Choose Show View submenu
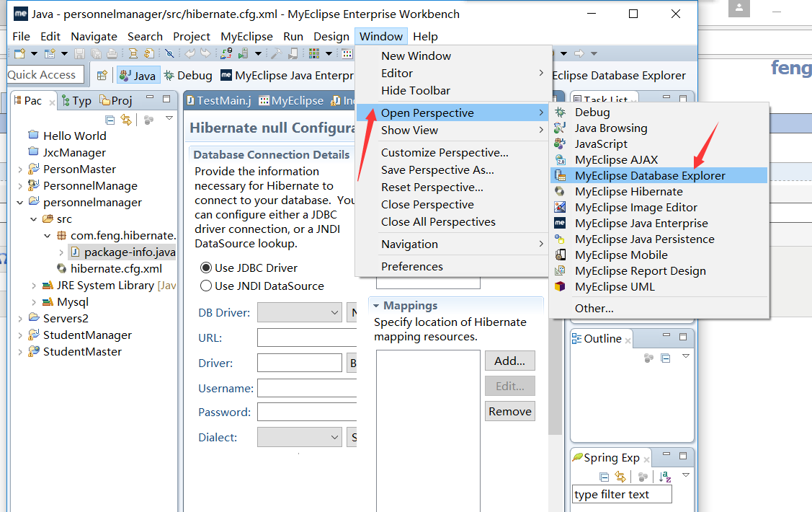 pyautogui.click(x=452, y=130)
